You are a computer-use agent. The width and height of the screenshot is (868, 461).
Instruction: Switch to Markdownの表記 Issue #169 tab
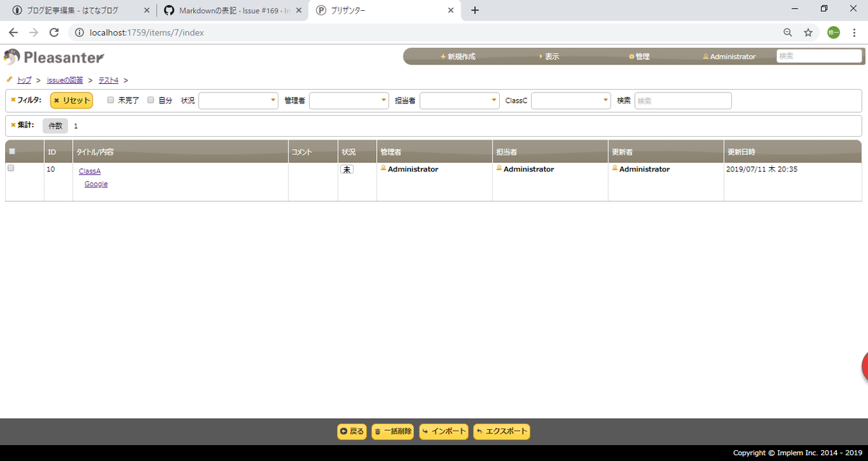point(231,10)
